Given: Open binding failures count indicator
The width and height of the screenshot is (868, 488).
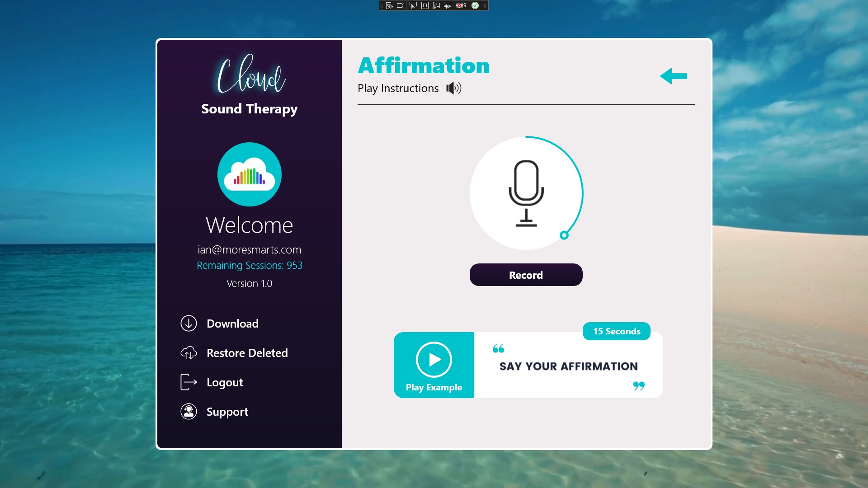Looking at the screenshot, I should coord(461,5).
